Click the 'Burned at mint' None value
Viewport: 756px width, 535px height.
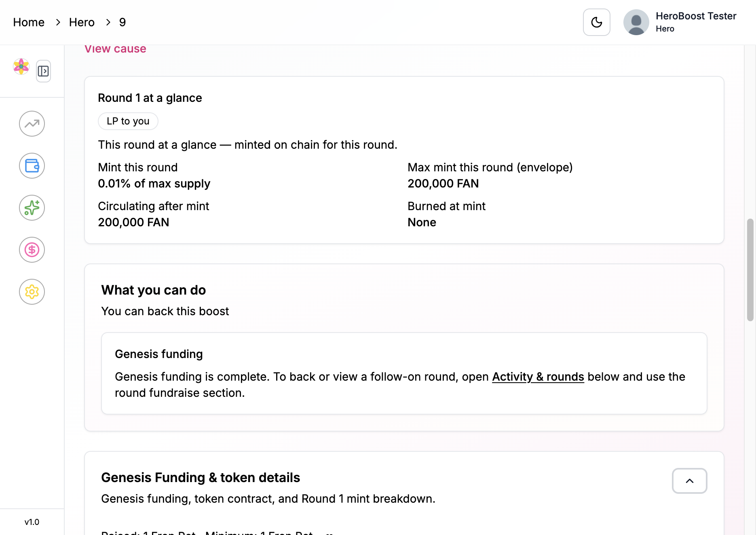coord(422,222)
